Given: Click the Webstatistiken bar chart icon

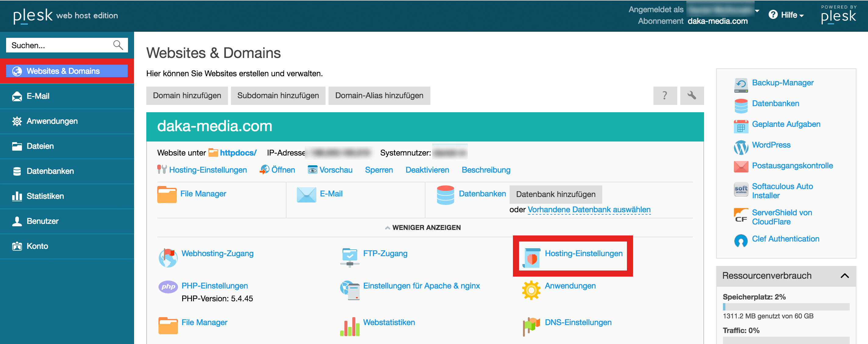Looking at the screenshot, I should pyautogui.click(x=350, y=326).
